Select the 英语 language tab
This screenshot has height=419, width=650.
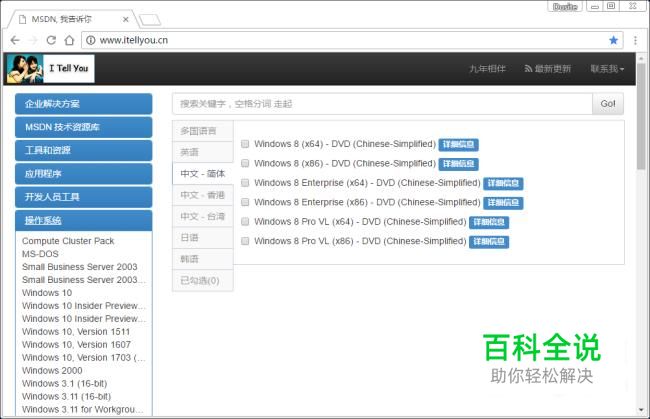[x=203, y=152]
